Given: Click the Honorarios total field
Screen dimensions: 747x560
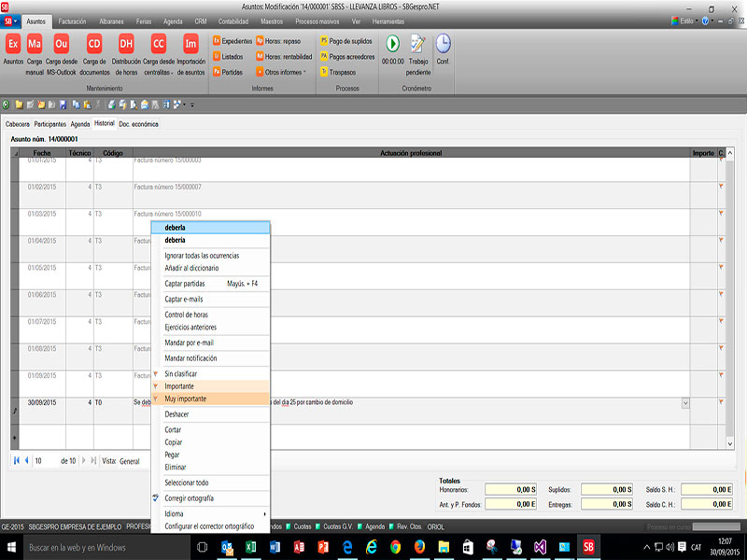Looking at the screenshot, I should point(511,489).
